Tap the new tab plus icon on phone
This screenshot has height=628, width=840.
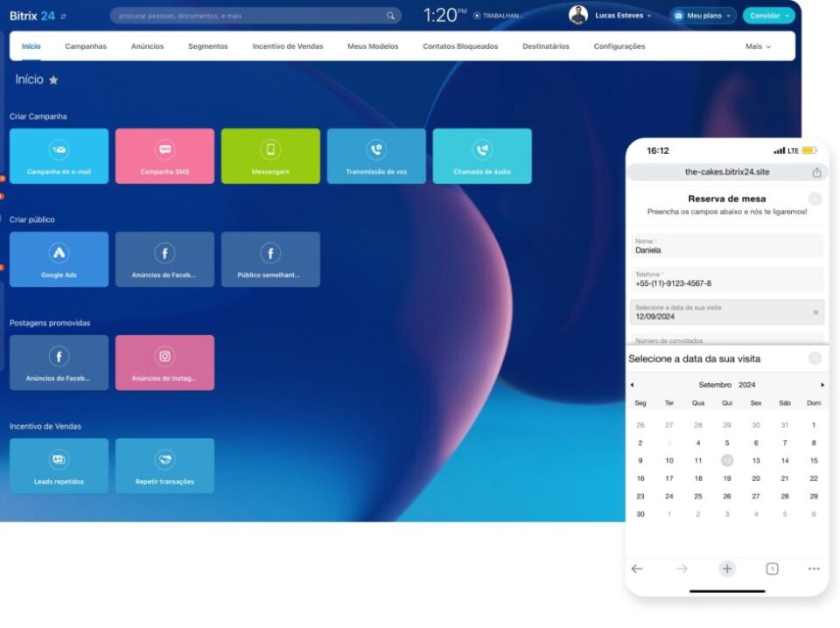(x=727, y=569)
